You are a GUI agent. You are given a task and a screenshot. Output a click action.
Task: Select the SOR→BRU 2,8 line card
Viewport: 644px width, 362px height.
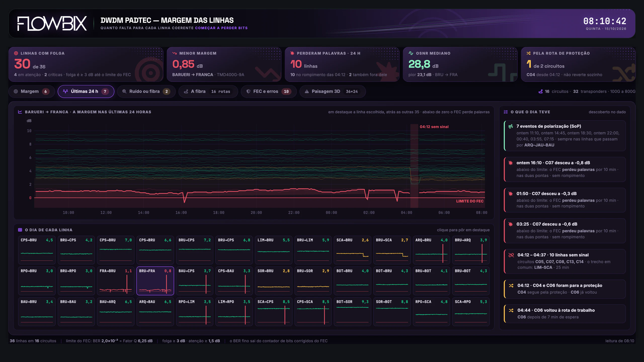click(x=273, y=281)
